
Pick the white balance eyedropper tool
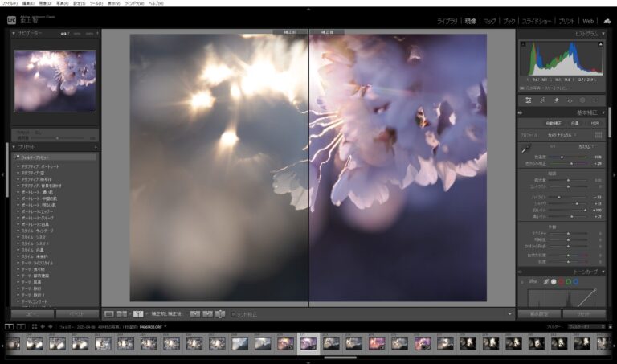pos(525,148)
